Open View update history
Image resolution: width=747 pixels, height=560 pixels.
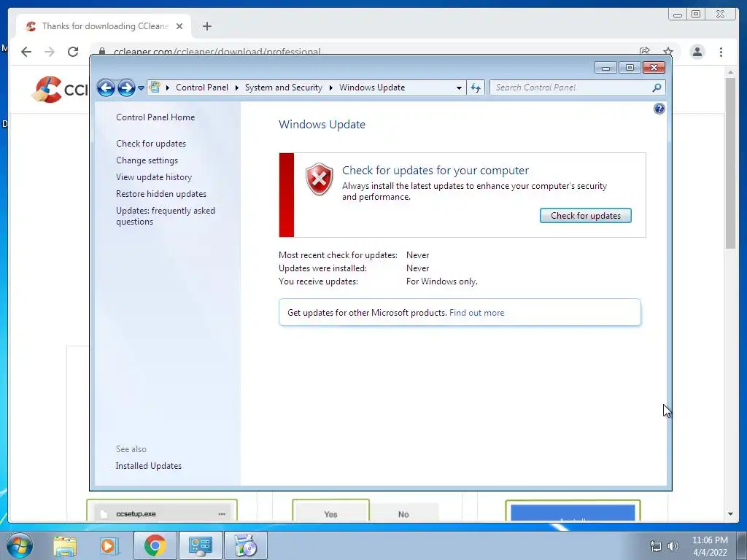click(154, 177)
